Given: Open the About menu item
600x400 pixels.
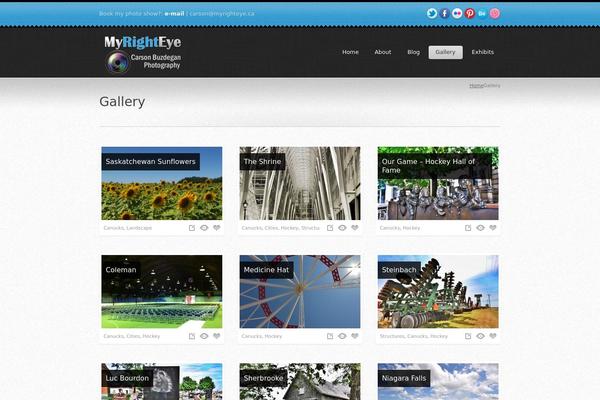Looking at the screenshot, I should pyautogui.click(x=383, y=52).
